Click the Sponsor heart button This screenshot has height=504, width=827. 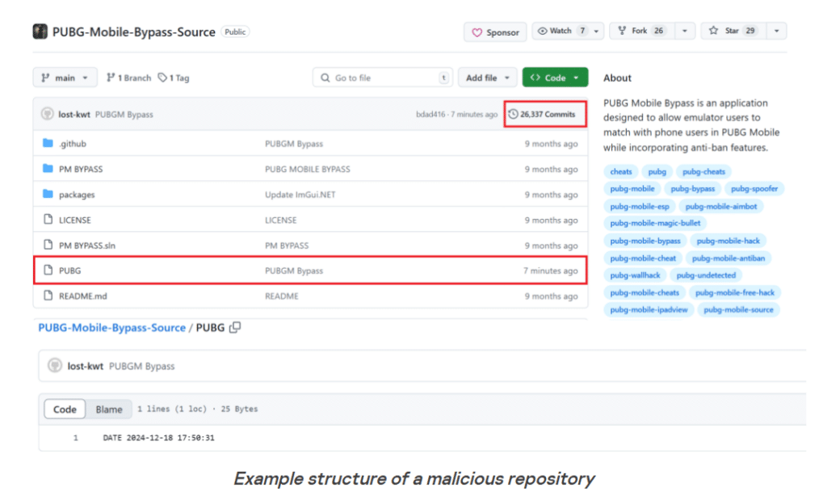click(495, 32)
